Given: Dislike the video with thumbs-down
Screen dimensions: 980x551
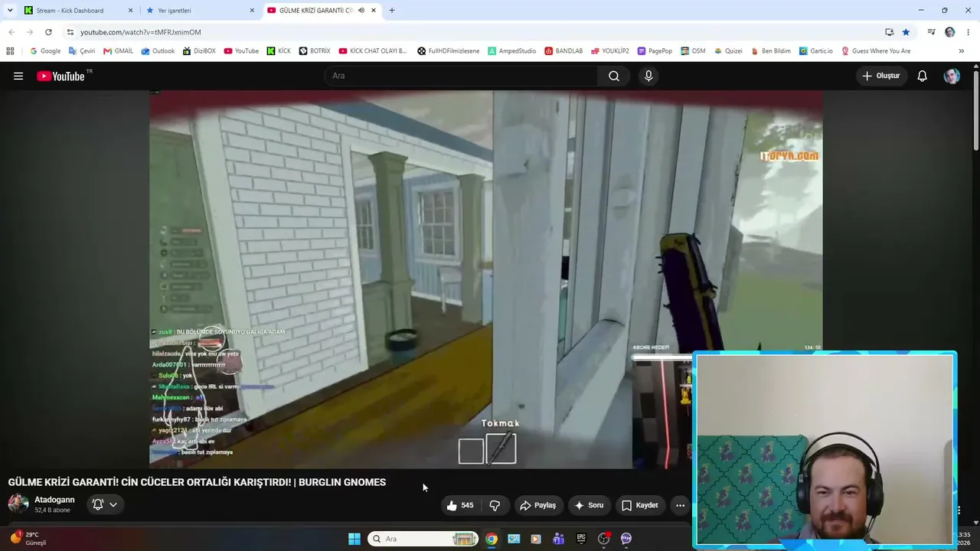Looking at the screenshot, I should pos(495,505).
